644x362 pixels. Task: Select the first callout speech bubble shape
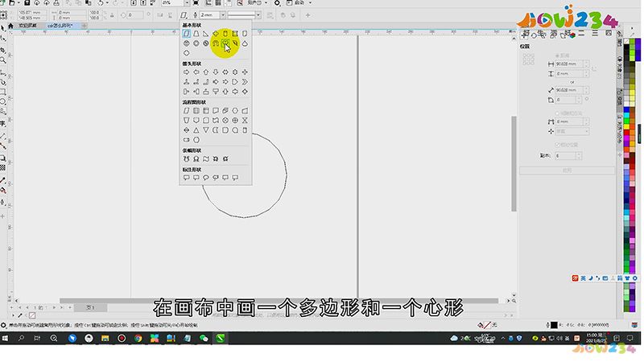187,178
